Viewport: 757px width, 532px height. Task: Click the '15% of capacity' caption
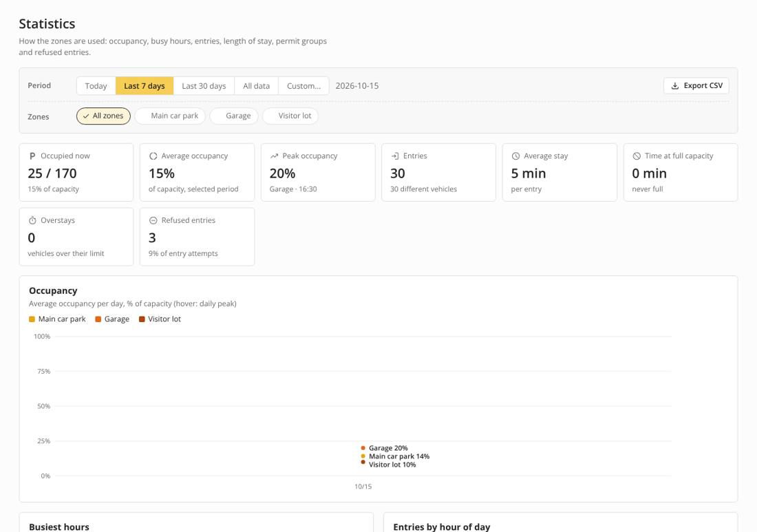pos(53,189)
